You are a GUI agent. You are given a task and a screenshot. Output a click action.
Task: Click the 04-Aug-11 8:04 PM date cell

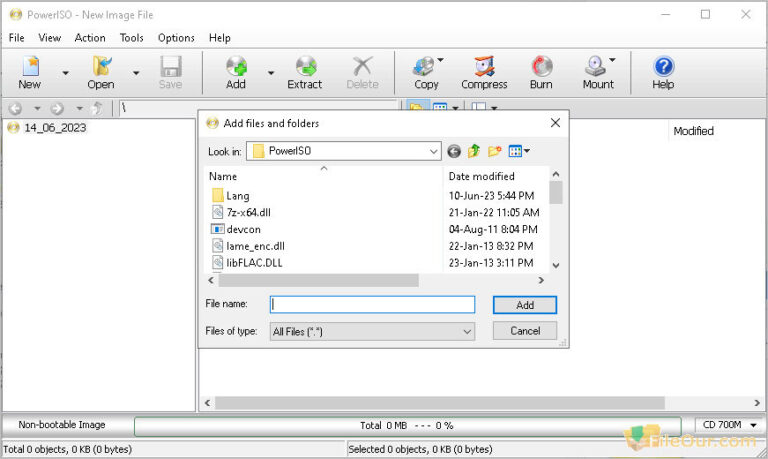(x=493, y=229)
